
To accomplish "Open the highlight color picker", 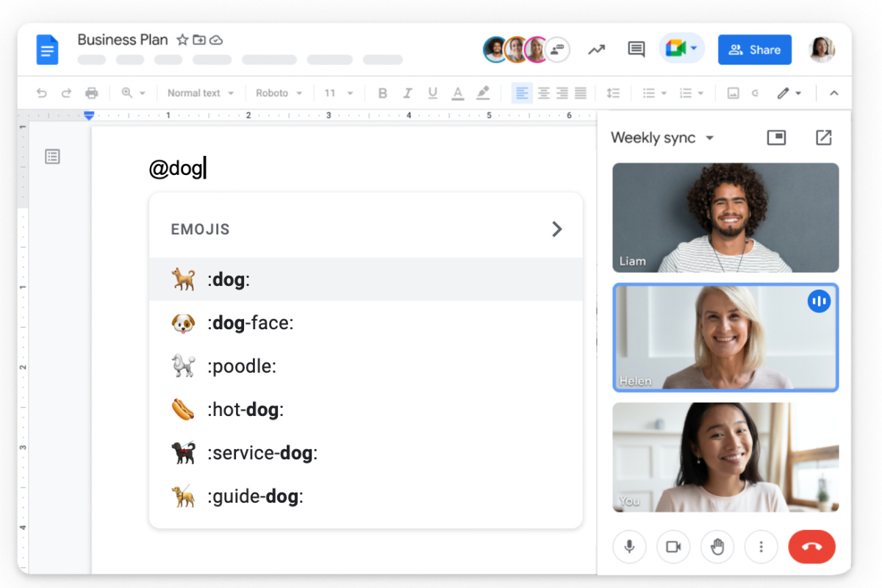I will (483, 93).
